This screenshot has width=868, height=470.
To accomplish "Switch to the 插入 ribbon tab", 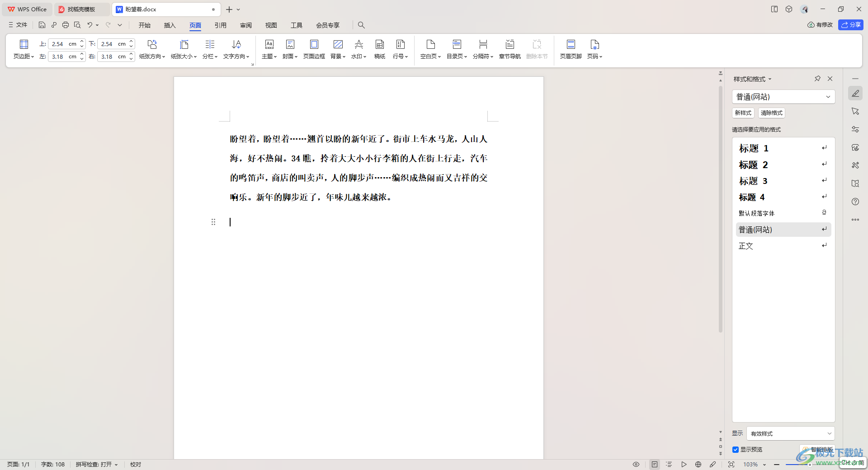I will (170, 25).
